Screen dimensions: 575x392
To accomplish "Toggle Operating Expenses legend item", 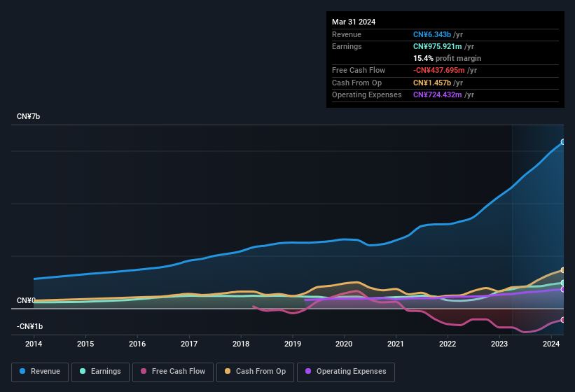I will (x=345, y=372).
